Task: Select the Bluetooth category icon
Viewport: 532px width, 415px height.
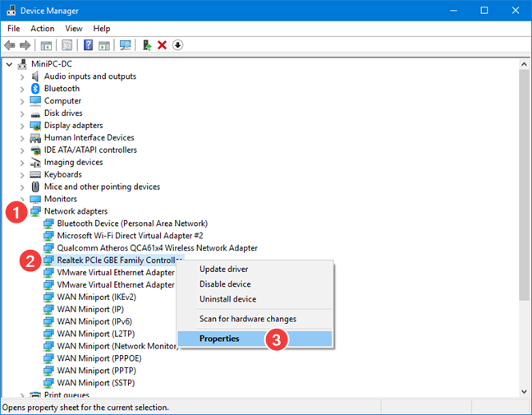Action: coord(35,89)
